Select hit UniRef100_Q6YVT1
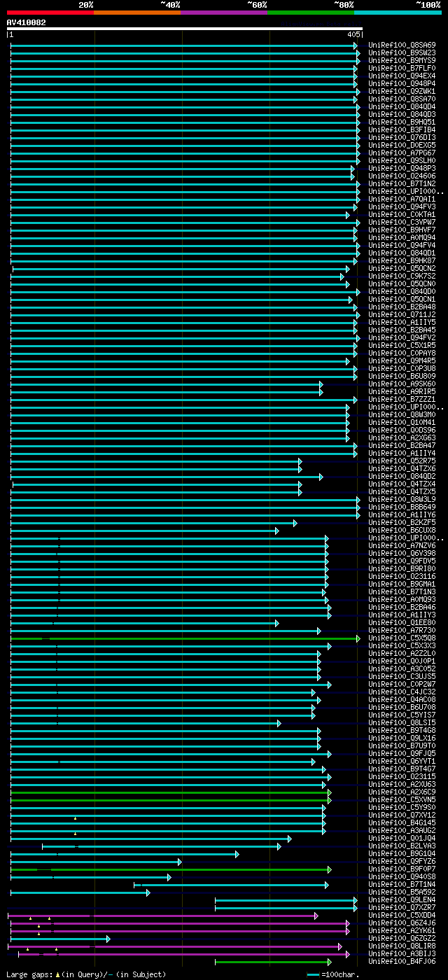Image resolution: width=448 pixels, height=980 pixels. (402, 762)
